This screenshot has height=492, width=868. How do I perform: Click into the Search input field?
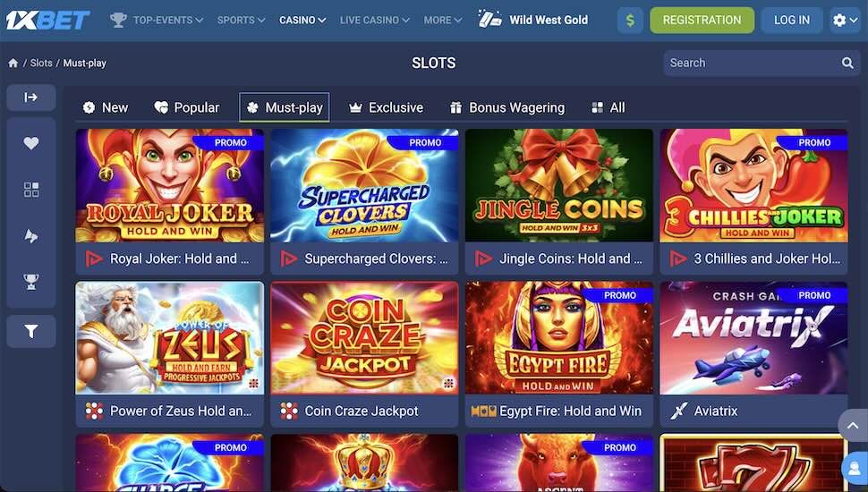[752, 64]
